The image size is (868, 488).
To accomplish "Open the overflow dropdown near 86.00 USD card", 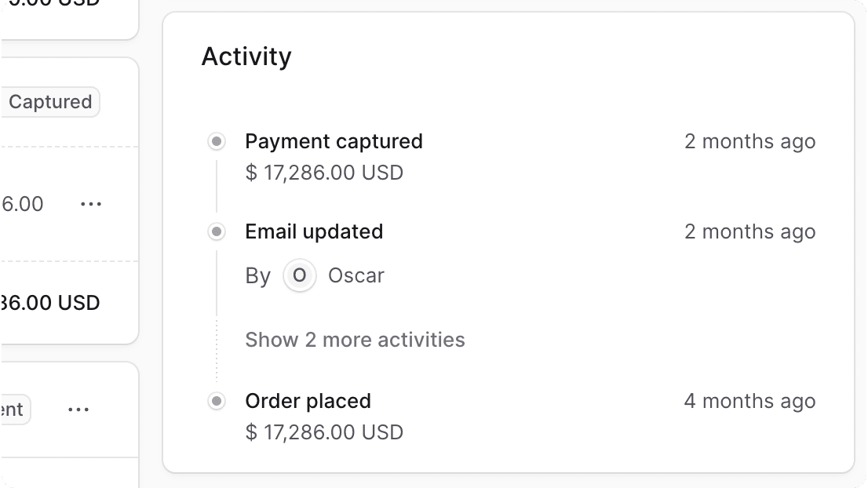I will click(91, 204).
